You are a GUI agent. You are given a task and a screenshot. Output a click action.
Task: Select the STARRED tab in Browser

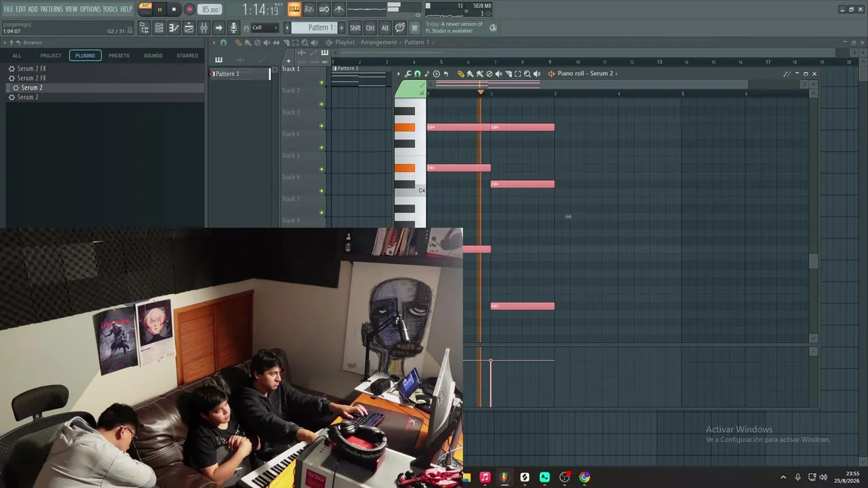[x=187, y=56]
